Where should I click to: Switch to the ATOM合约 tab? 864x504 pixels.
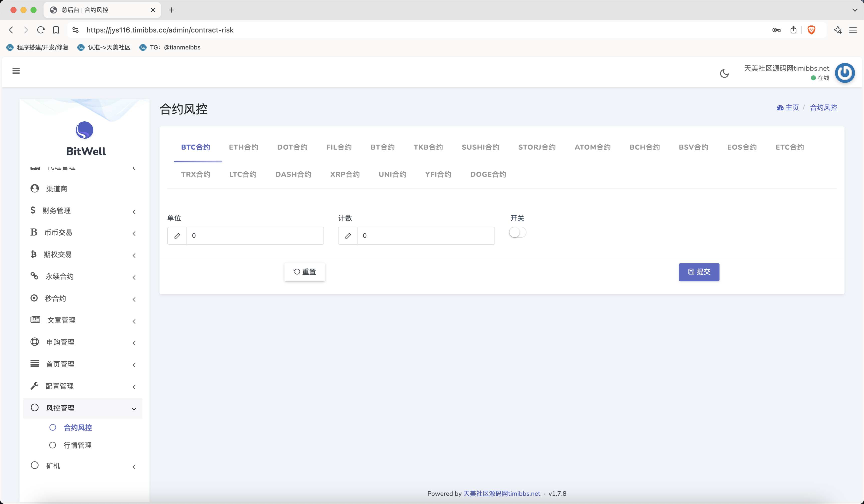592,147
